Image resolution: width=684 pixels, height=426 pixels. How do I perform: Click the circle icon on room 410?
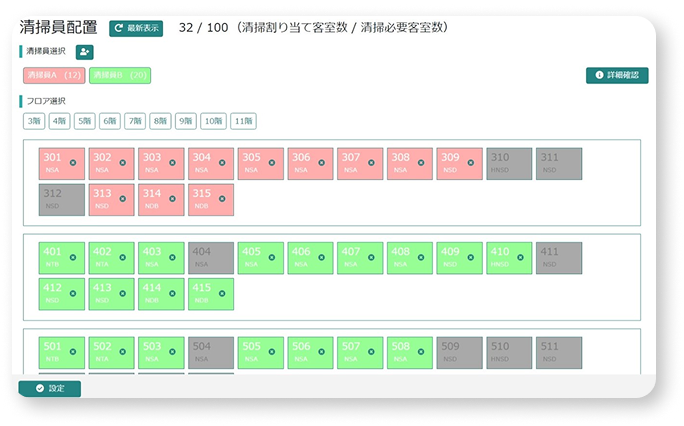tap(519, 257)
